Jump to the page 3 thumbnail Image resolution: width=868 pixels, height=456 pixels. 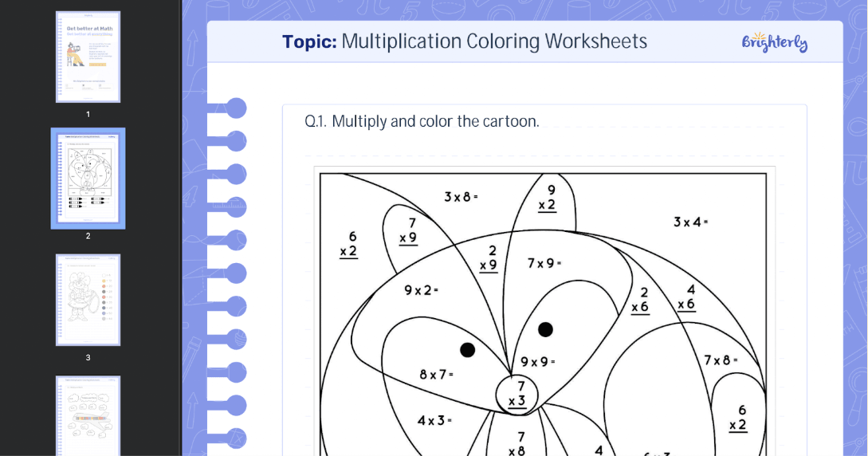(x=88, y=300)
